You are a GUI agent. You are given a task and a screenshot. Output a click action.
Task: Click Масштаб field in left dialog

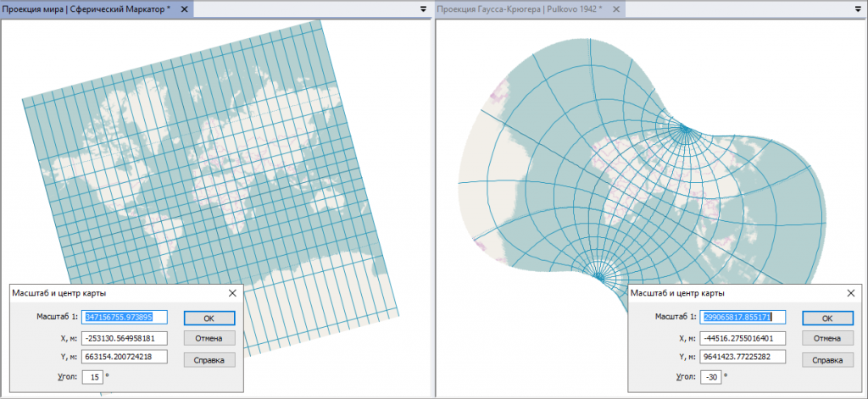[x=125, y=318]
